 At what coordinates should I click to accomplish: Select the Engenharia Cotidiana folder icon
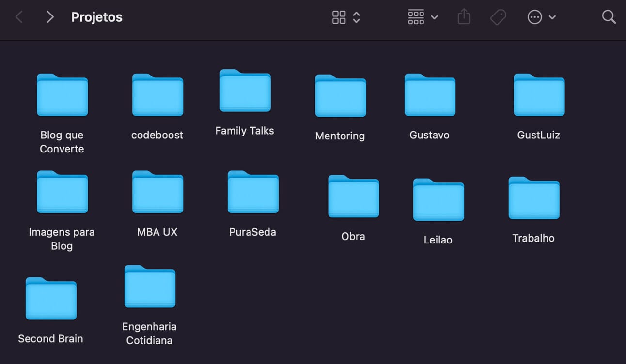150,286
